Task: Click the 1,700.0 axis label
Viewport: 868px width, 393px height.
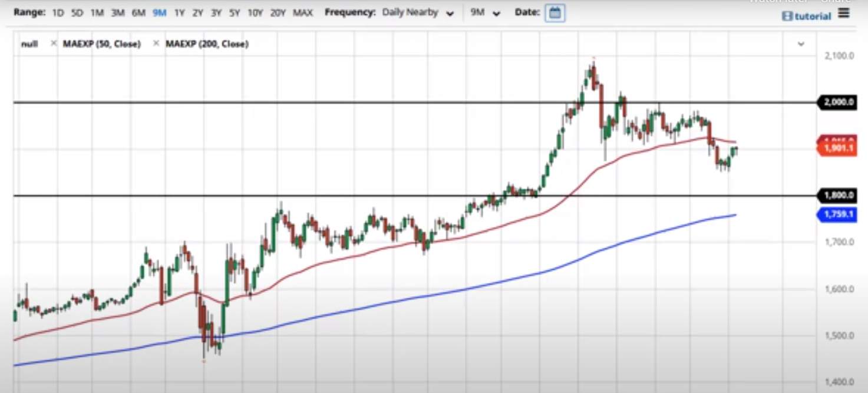Action: (x=839, y=242)
